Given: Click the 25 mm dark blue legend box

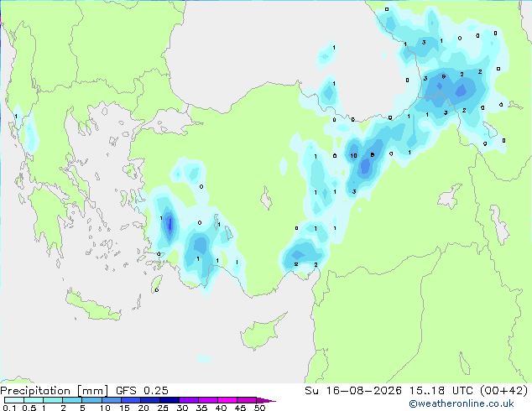Looking at the screenshot, I should 169,400.
